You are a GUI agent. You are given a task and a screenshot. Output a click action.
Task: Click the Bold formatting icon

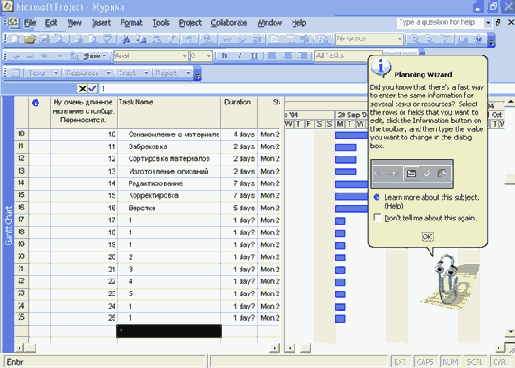coord(224,56)
